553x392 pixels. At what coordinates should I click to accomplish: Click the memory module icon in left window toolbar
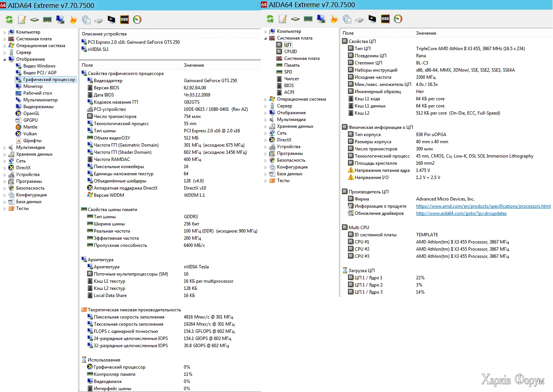pyautogui.click(x=47, y=20)
